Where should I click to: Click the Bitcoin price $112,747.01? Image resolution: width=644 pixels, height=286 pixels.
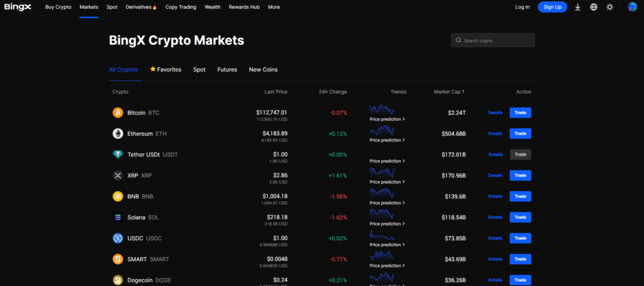coord(272,113)
